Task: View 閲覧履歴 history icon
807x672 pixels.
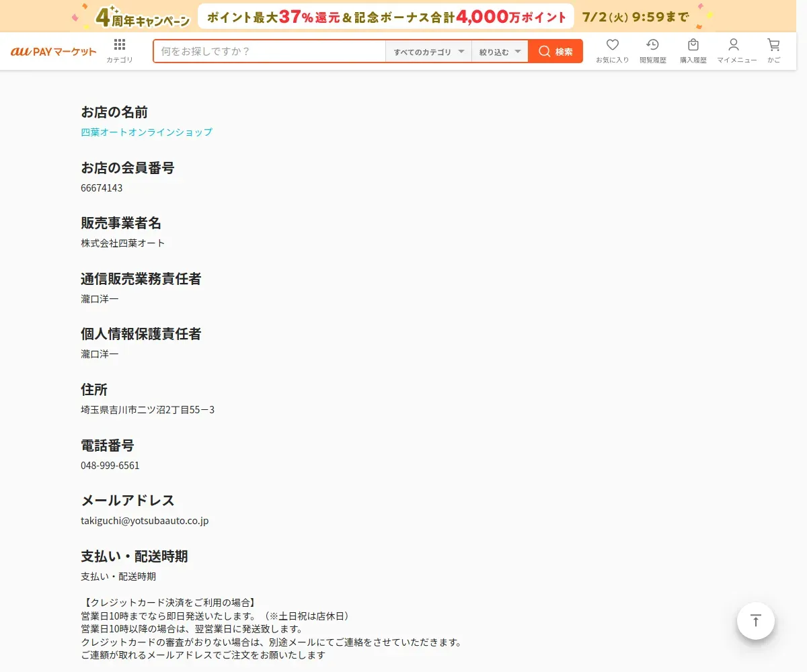Action: tap(652, 50)
